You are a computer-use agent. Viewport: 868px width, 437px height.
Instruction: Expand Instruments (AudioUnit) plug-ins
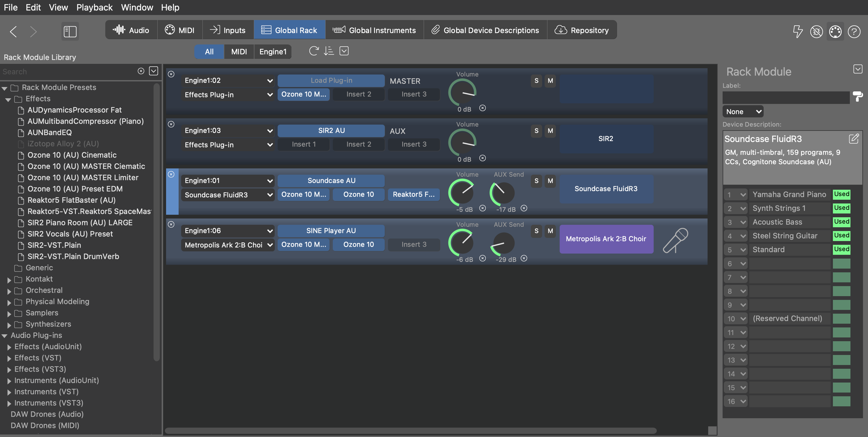click(x=9, y=381)
